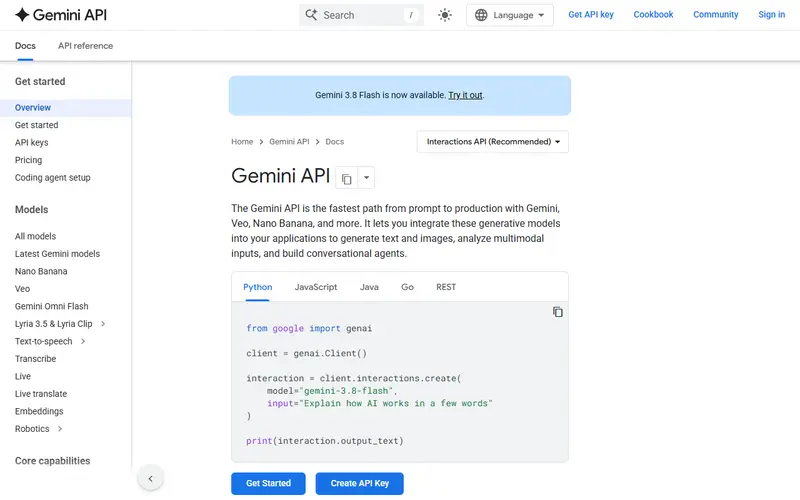Open Transcribe in the sidebar
Screen dimensions: 800x500
(x=35, y=359)
